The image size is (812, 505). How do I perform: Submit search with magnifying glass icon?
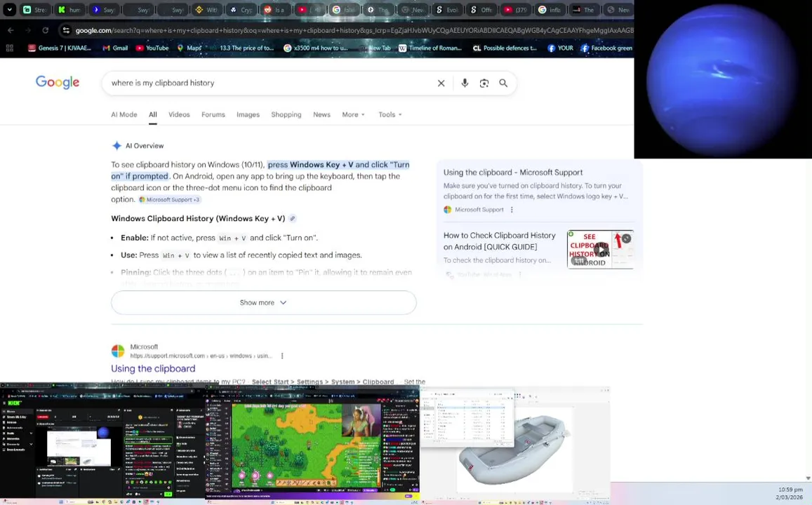click(502, 83)
